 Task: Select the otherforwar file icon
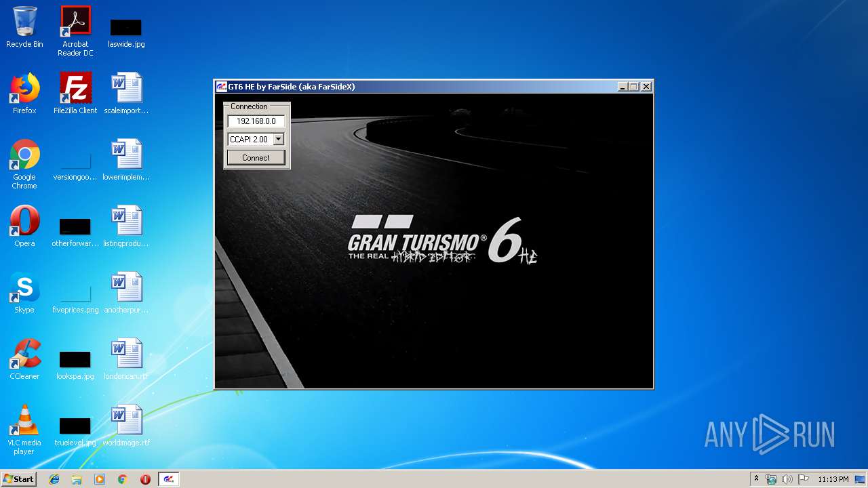coord(75,232)
